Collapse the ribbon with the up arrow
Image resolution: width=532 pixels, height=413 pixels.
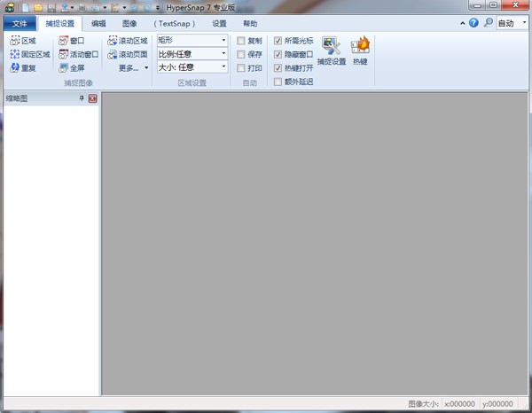(461, 23)
